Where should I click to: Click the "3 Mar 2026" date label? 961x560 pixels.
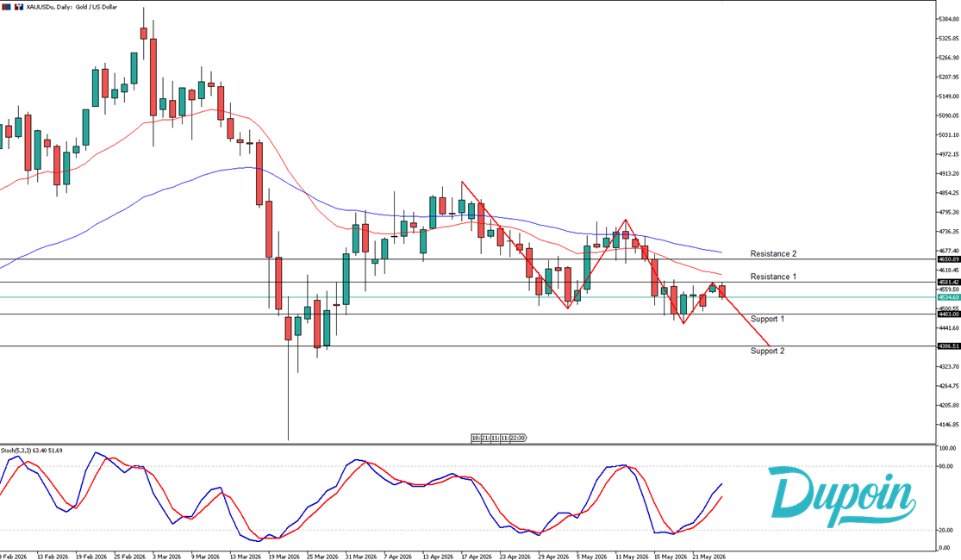coord(166,557)
